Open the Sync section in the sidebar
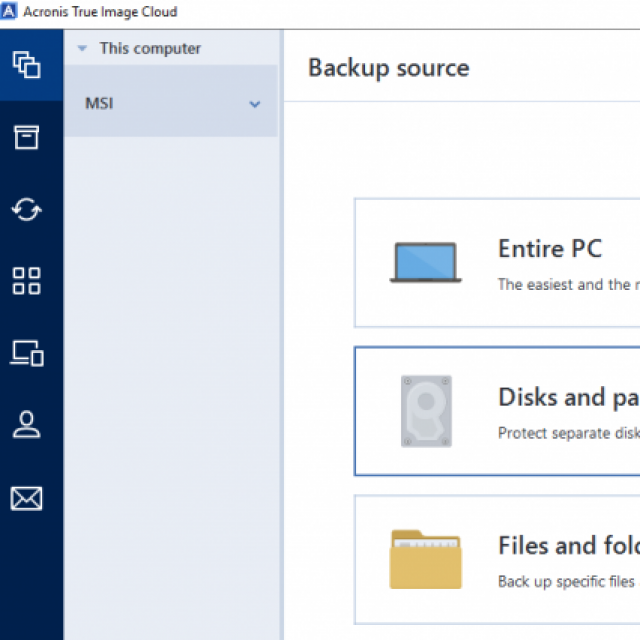Screen dimensions: 640x640 (26, 209)
